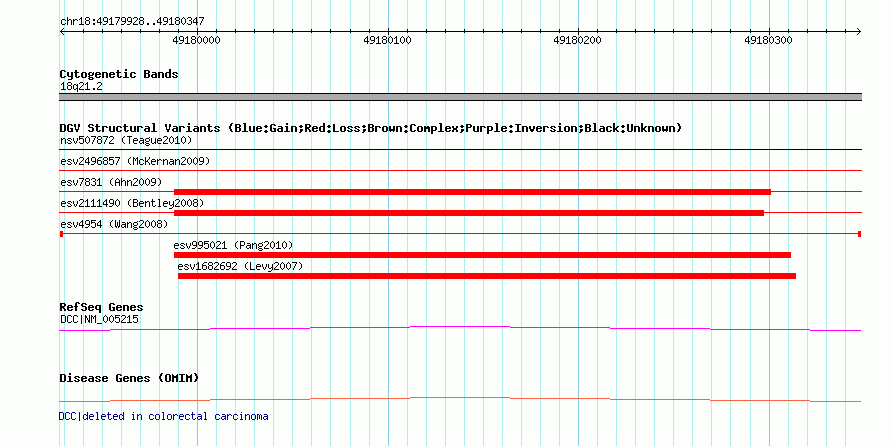Screen dimensions: 890x446
Task: Open variant esv2111490 (Bentley2008) label
Action: (x=132, y=203)
